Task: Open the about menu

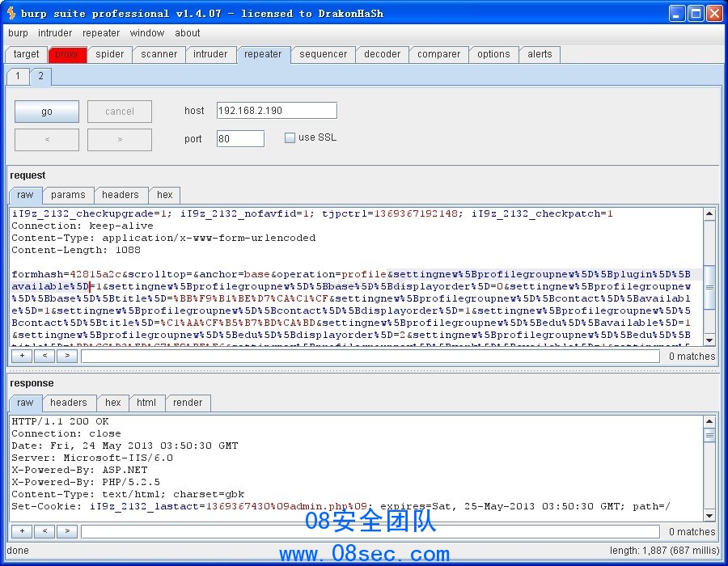Action: pos(188,33)
